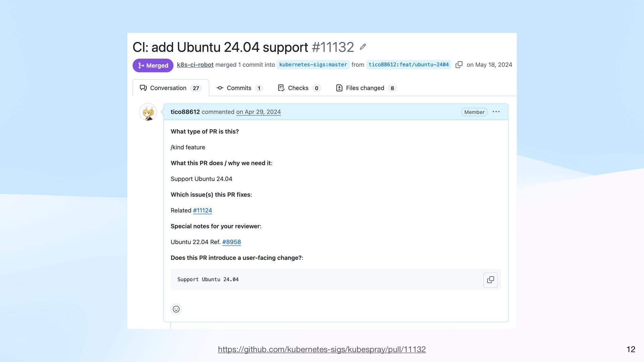Open the github.com kubespray pull URL
This screenshot has height=362, width=644.
pos(322,349)
